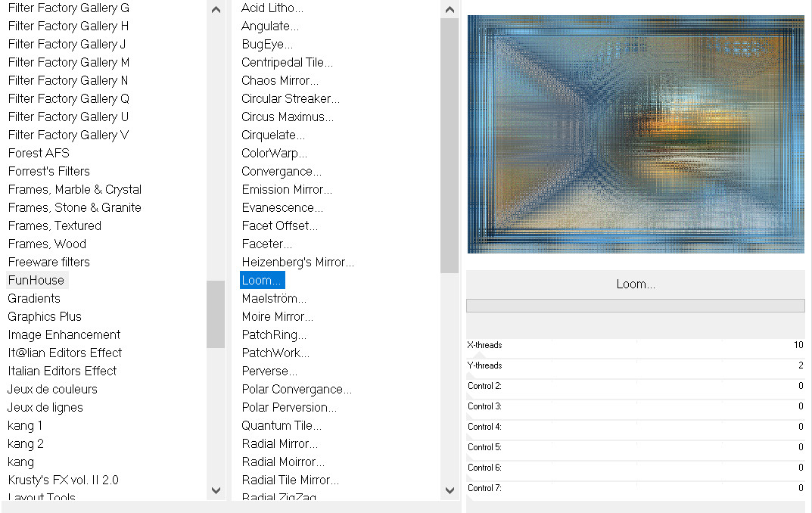Click the Loom effect preview image

pos(636,134)
